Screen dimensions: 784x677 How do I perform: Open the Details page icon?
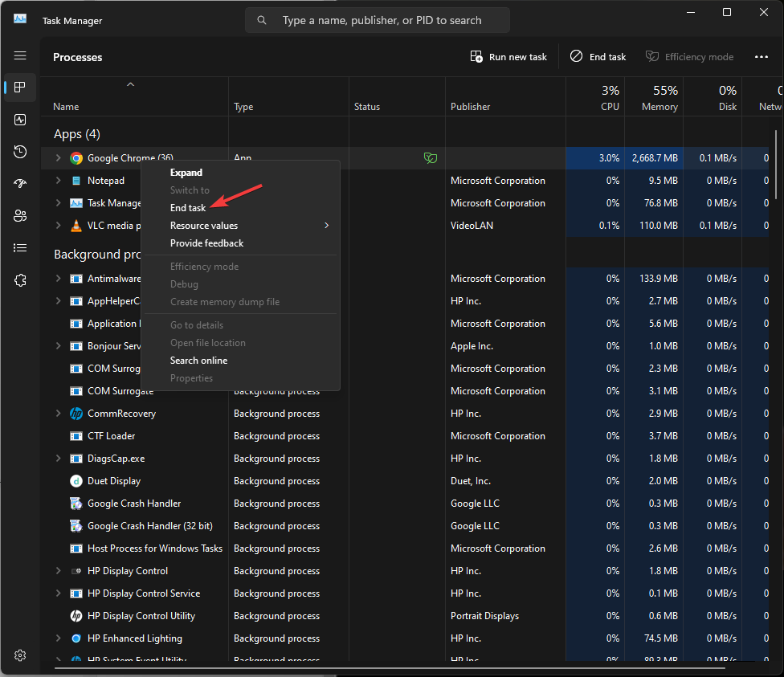20,248
